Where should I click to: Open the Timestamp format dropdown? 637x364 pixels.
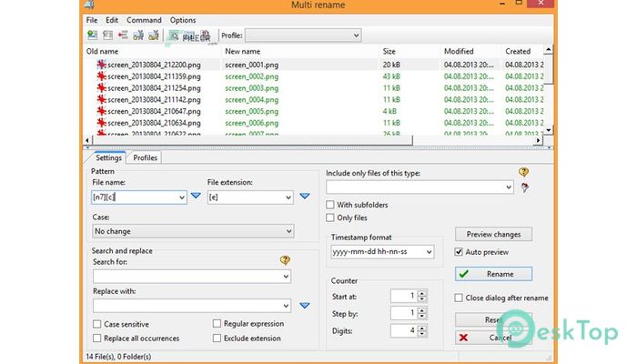tap(429, 252)
